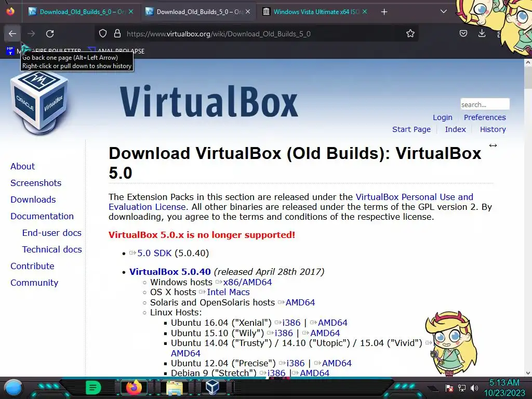Open the Index link
The height and width of the screenshot is (399, 532).
point(455,129)
